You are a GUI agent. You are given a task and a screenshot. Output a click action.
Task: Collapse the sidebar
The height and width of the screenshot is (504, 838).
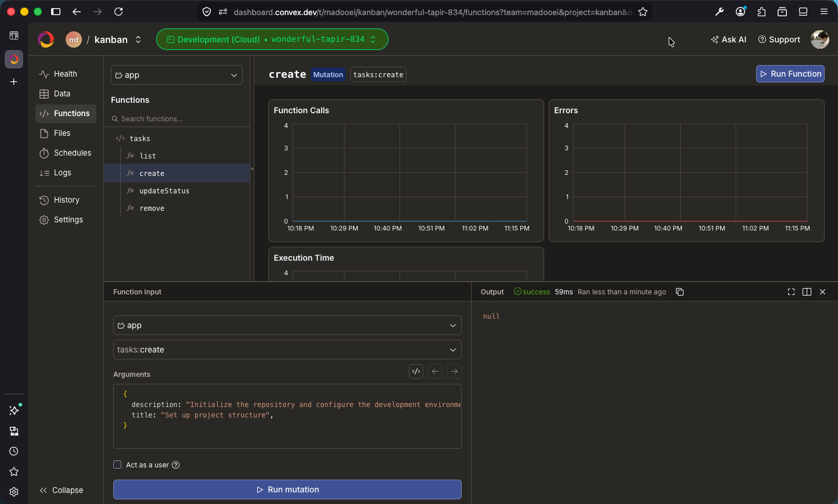tap(62, 490)
